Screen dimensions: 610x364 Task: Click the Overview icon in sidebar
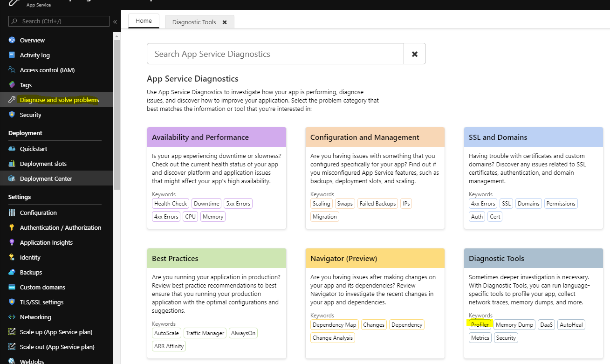coord(12,40)
